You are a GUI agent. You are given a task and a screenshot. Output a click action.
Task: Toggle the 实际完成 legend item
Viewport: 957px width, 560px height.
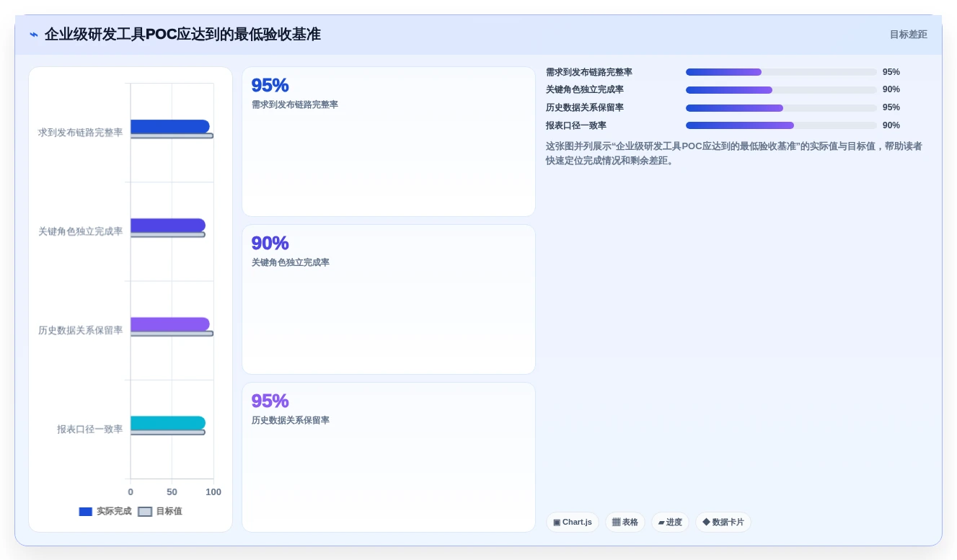[x=105, y=511]
